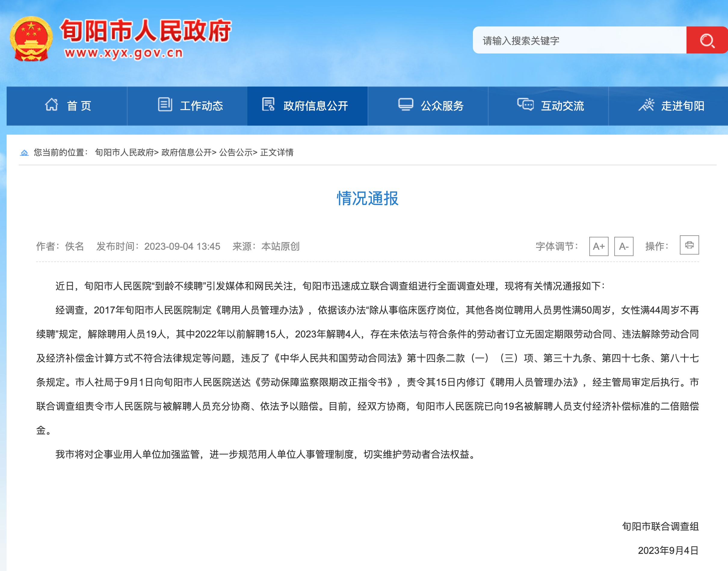Open the 首页 navigation menu item
Screen dimensions: 728x571
tap(79, 106)
